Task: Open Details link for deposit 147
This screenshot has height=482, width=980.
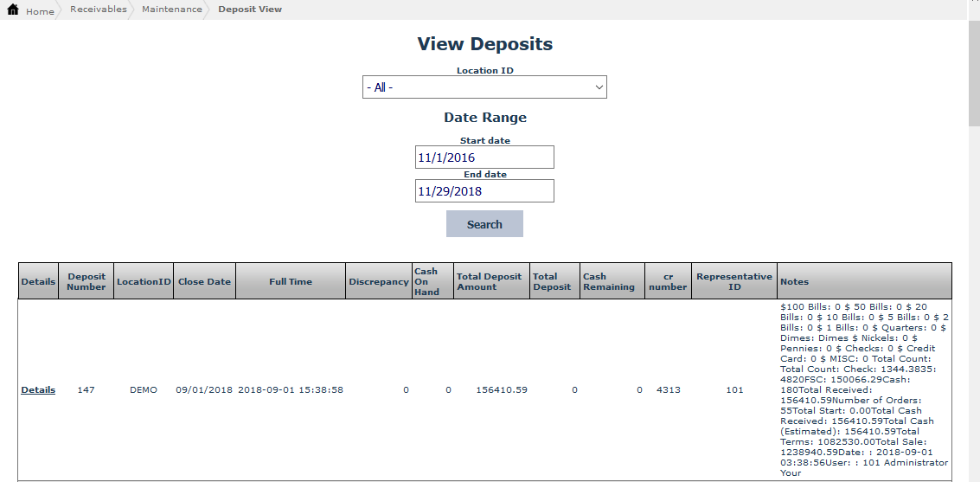Action: (38, 390)
